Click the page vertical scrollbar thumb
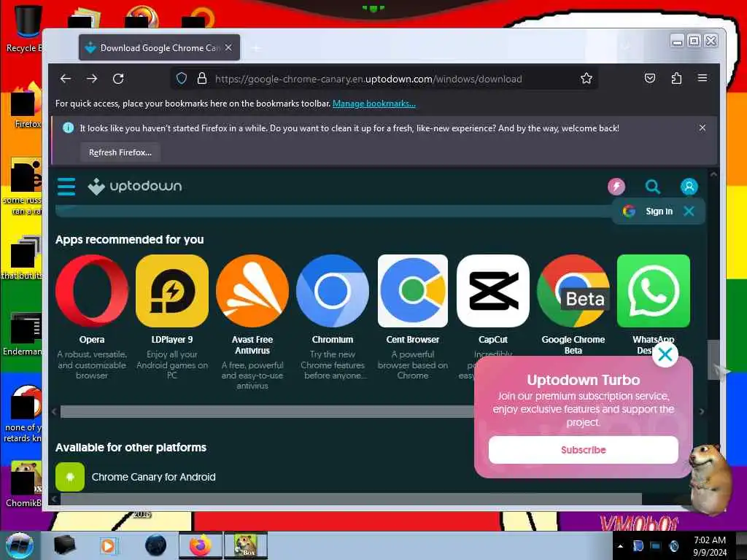This screenshot has width=747, height=560. point(713,359)
